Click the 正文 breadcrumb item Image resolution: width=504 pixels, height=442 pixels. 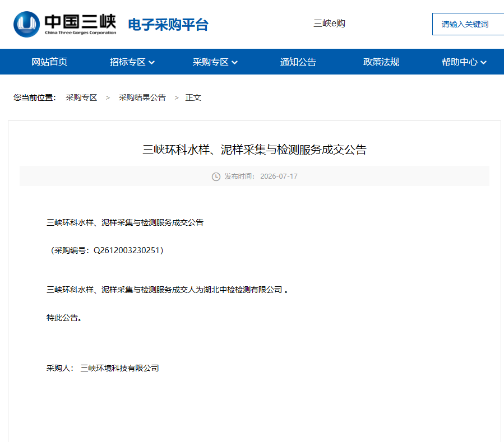tap(193, 97)
